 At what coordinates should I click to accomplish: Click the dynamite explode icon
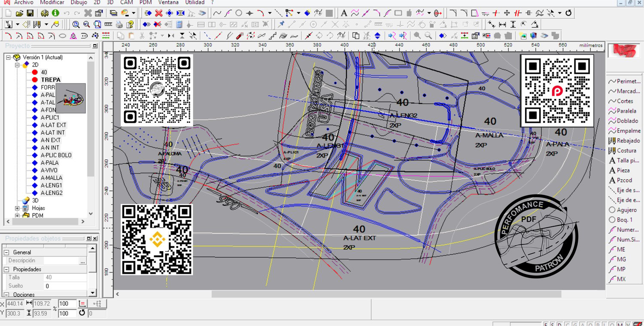240,36
